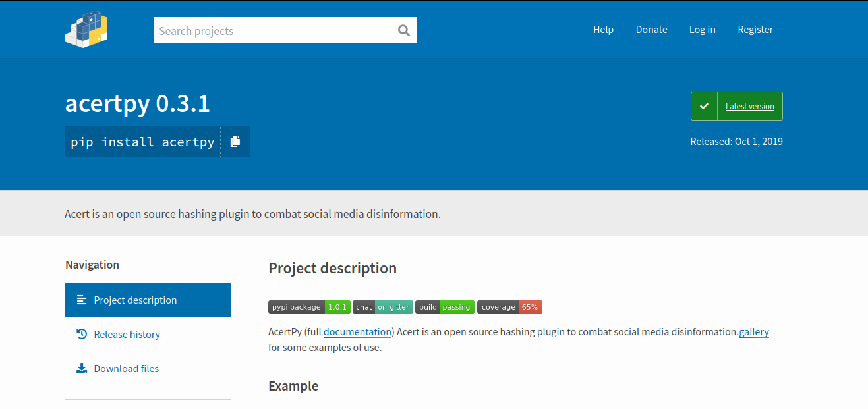Click the pypi package 1.0.1 badge
868x409 pixels.
[309, 307]
